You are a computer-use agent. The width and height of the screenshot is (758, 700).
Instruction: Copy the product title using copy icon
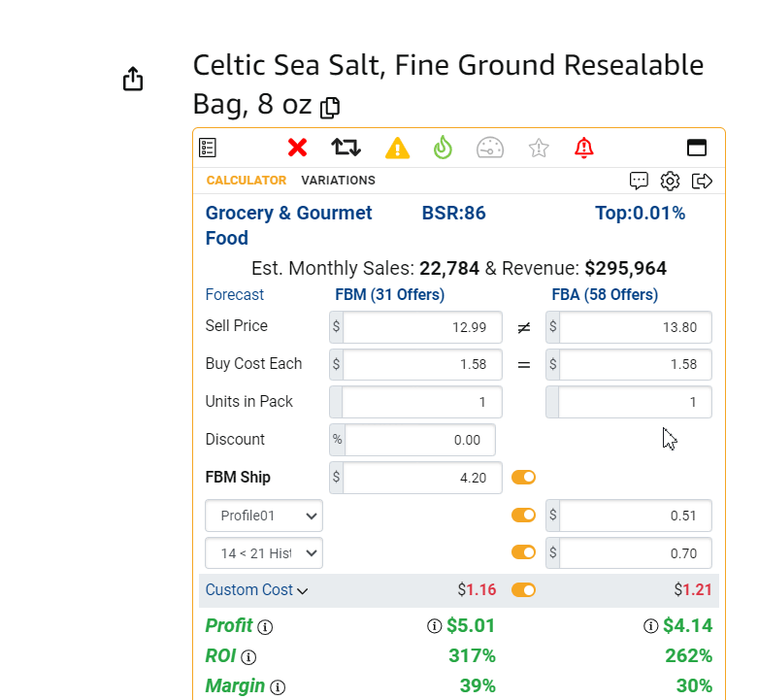point(330,107)
